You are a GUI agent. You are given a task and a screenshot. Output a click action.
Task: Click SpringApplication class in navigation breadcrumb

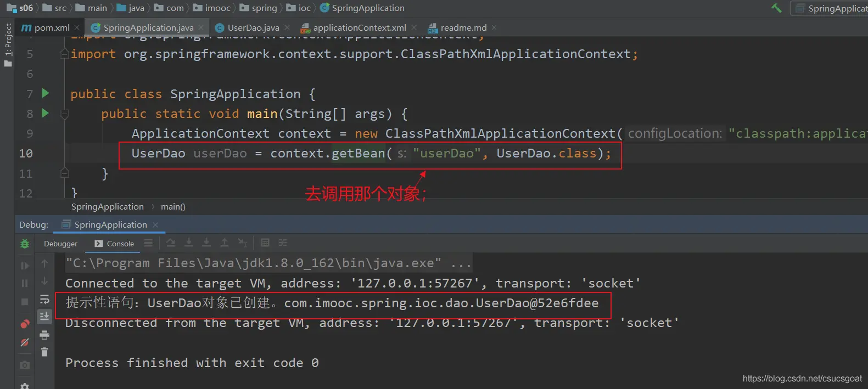point(362,8)
